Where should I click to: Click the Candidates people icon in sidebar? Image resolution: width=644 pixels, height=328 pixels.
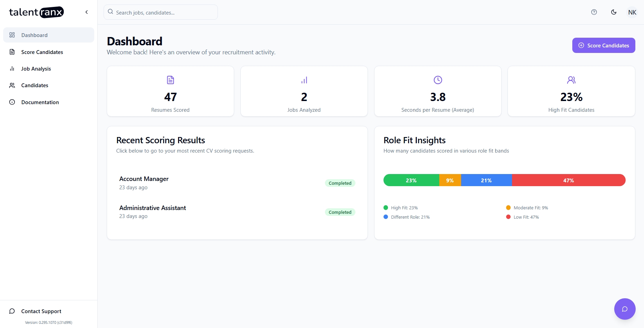[12, 85]
